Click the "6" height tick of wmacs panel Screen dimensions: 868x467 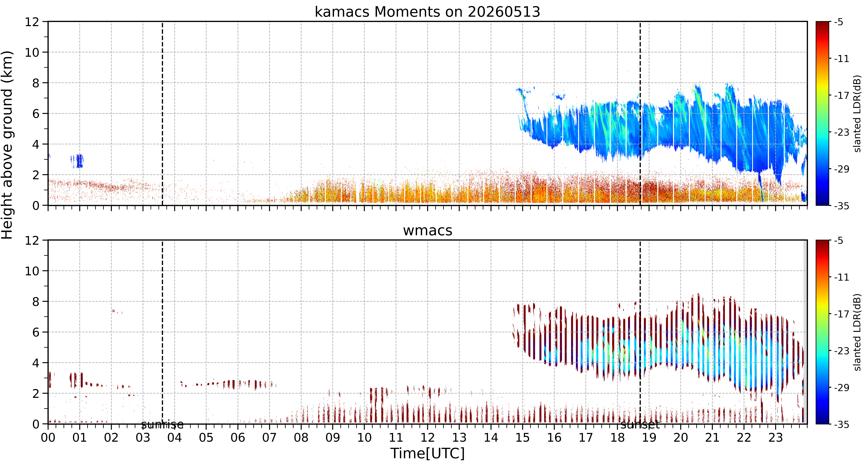point(36,333)
